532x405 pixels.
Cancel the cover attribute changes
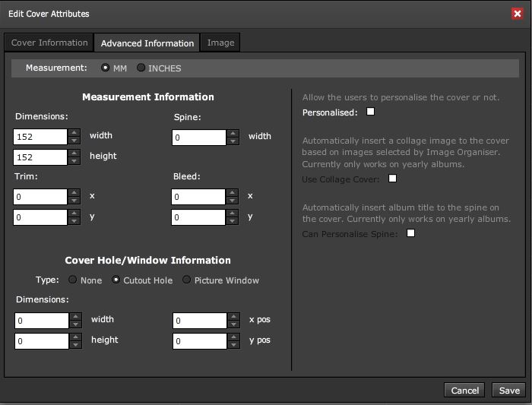pos(464,391)
